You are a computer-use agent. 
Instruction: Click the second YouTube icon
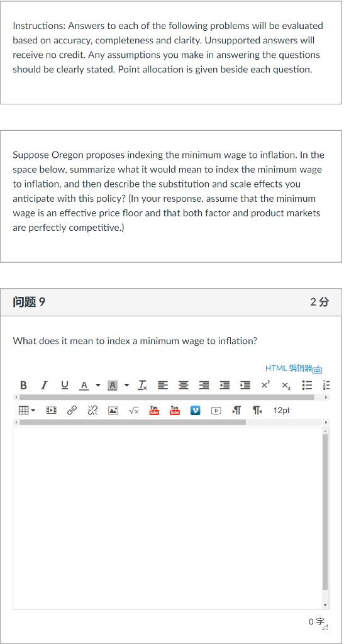pos(175,410)
